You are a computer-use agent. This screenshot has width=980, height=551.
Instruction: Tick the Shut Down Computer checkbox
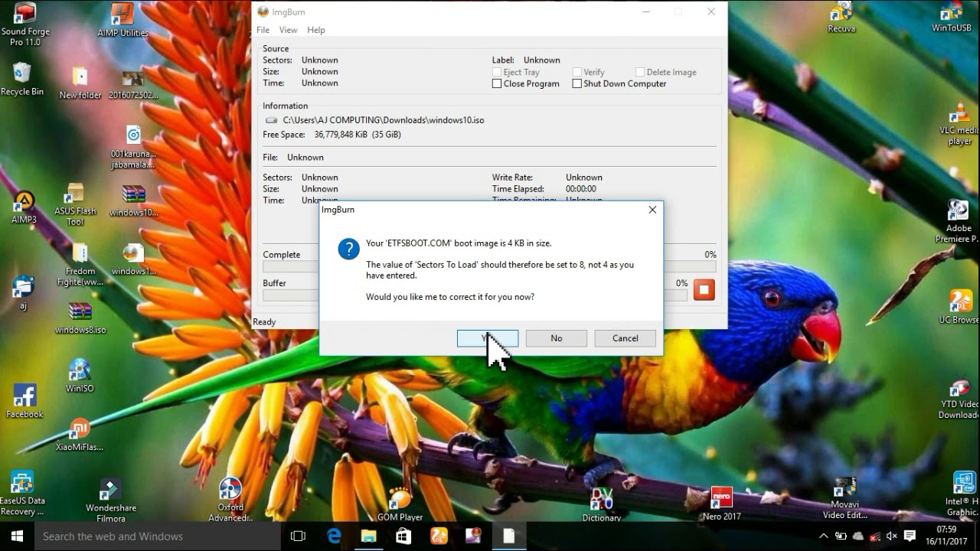[x=577, y=83]
